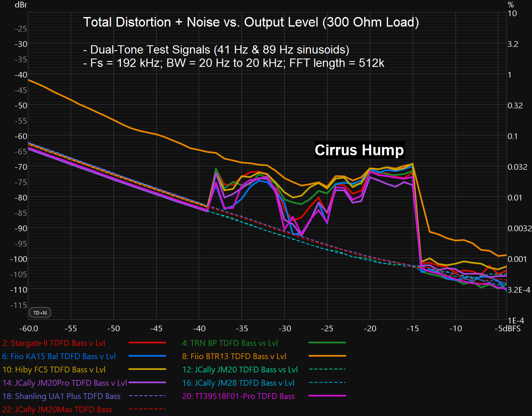The height and width of the screenshot is (416, 532).
Task: Click the dashed teal swatch for JCally JM20
Action: click(328, 369)
